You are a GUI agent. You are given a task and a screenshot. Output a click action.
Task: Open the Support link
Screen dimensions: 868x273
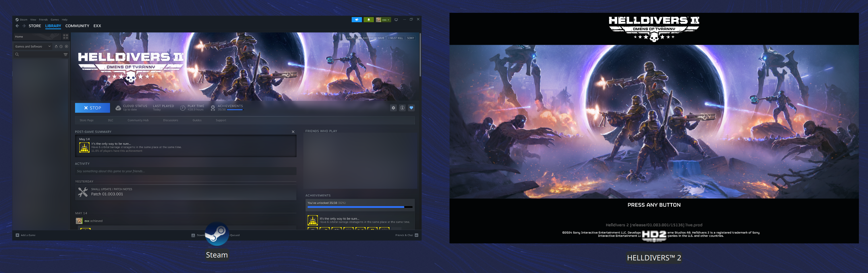(x=221, y=120)
